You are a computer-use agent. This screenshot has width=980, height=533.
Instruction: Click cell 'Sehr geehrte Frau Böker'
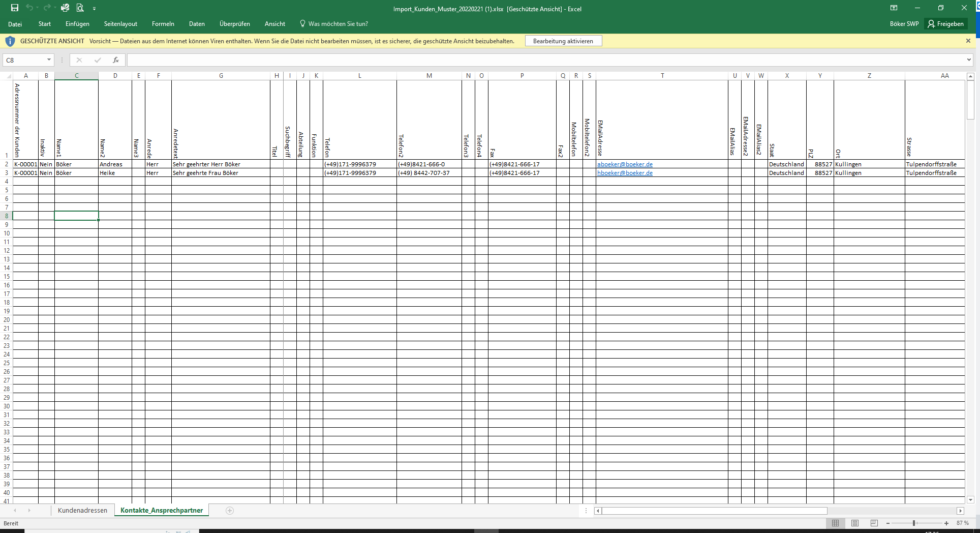(x=221, y=173)
